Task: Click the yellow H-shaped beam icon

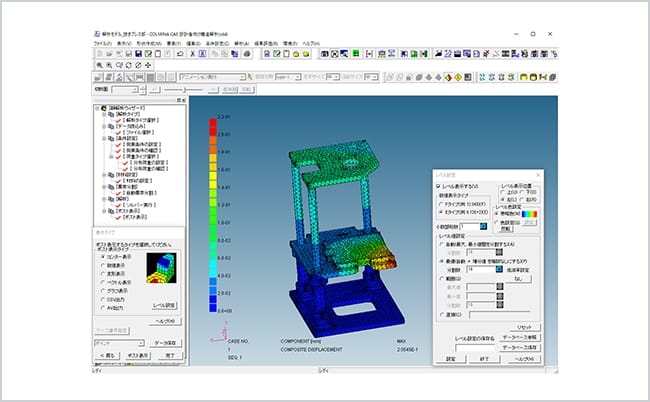Action: 543,77
